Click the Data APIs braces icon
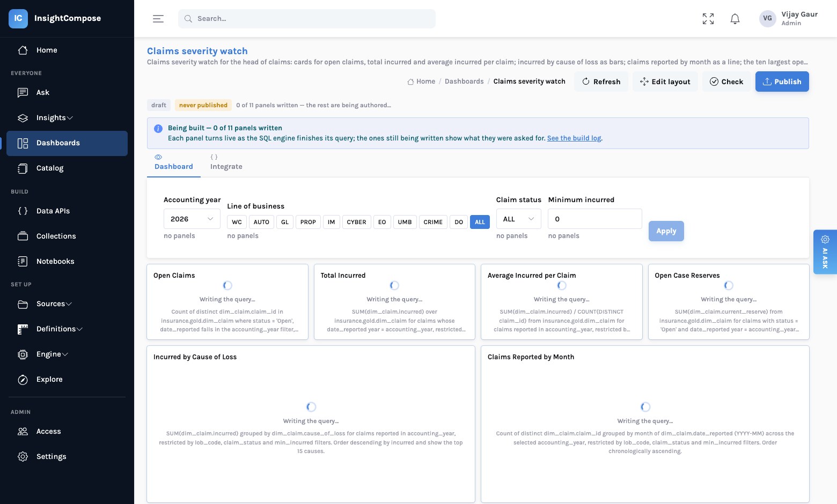 click(x=23, y=211)
